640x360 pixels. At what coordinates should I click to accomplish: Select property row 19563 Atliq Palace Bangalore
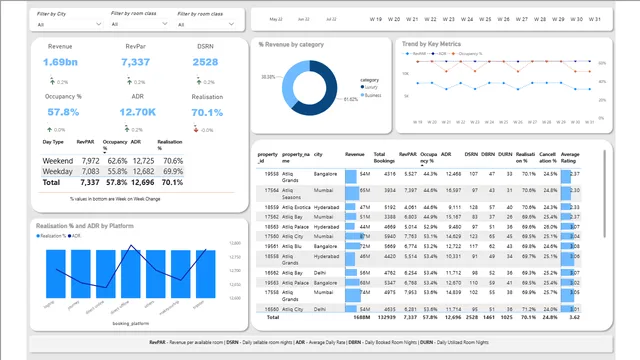[x=419, y=282]
